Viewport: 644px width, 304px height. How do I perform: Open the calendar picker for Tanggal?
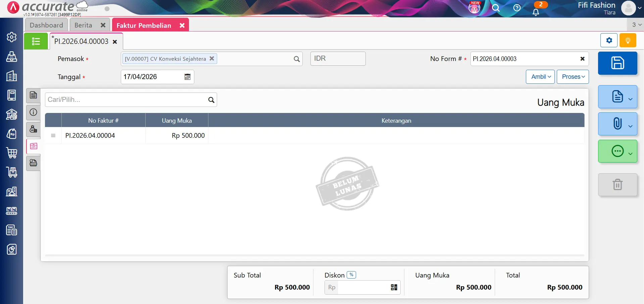pyautogui.click(x=187, y=77)
